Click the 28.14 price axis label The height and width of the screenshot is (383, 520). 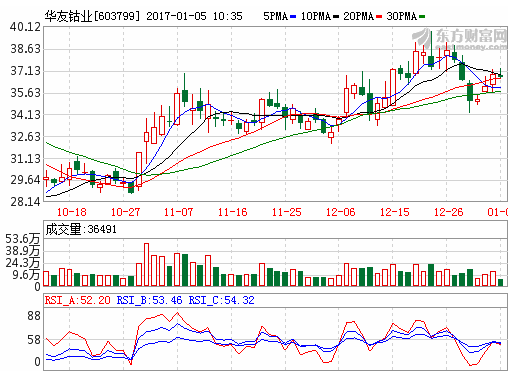pos(25,201)
